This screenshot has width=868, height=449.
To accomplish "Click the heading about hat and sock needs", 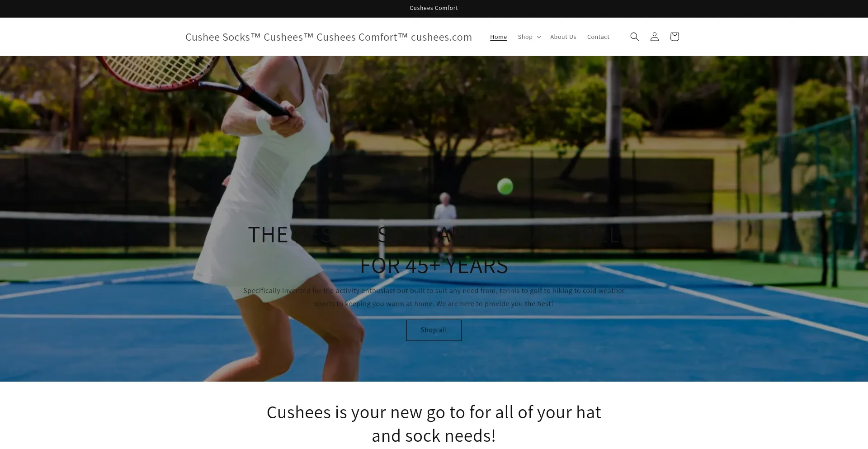I will click(x=434, y=424).
